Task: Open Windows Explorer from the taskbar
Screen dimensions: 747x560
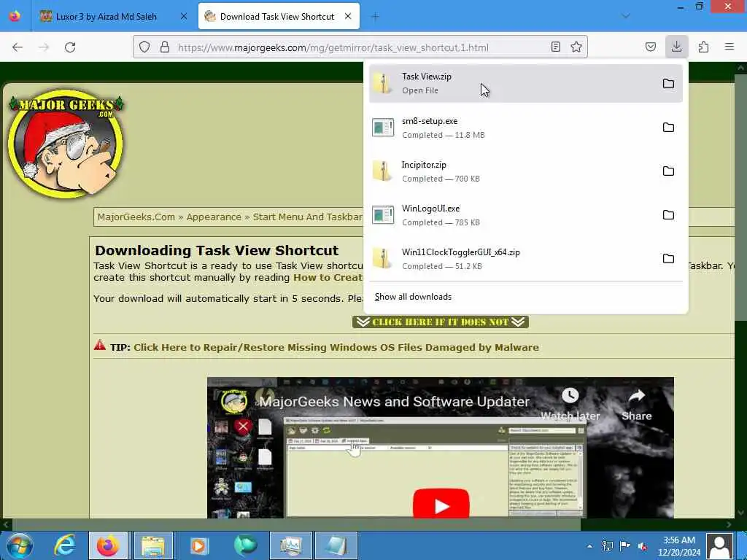Action: [x=153, y=545]
